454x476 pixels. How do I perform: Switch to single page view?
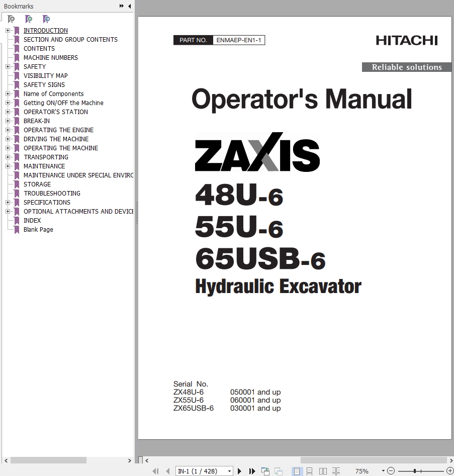297,471
